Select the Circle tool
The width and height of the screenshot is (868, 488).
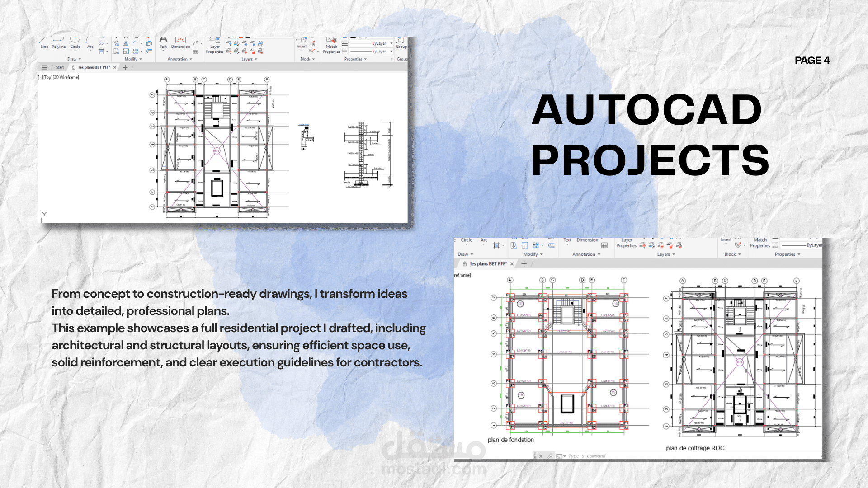(75, 43)
